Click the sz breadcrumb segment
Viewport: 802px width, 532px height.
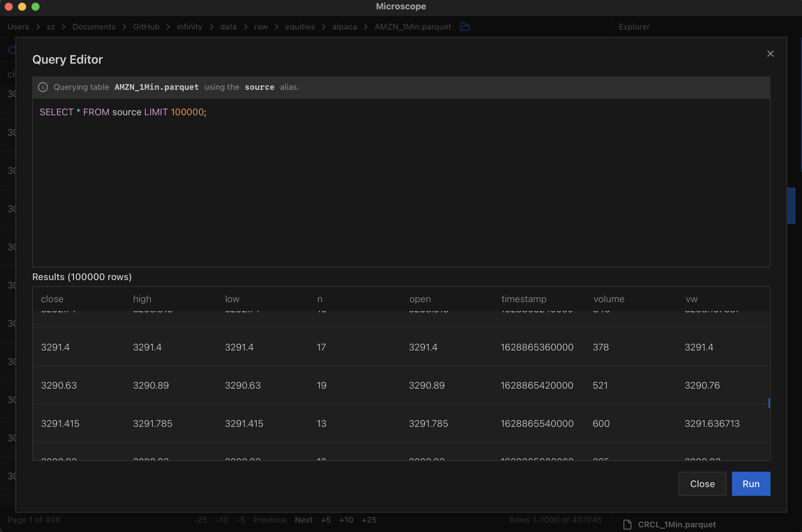tap(51, 26)
